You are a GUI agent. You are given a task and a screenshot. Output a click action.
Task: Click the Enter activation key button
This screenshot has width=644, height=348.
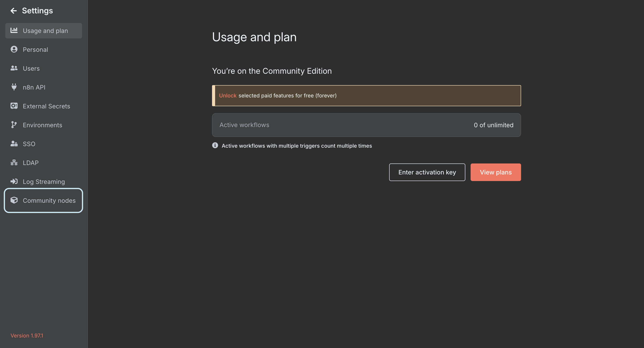427,172
